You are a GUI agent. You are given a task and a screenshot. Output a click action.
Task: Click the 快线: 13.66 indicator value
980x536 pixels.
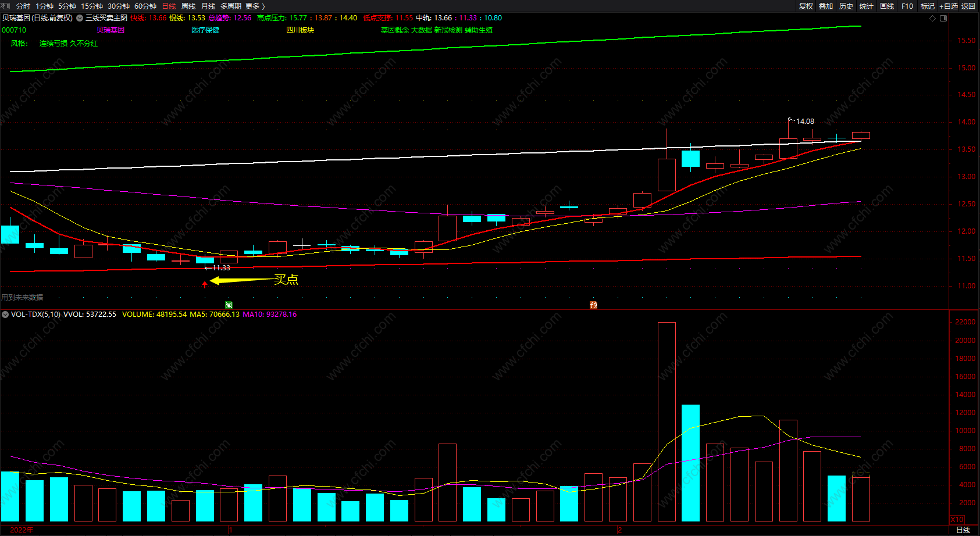pos(148,18)
